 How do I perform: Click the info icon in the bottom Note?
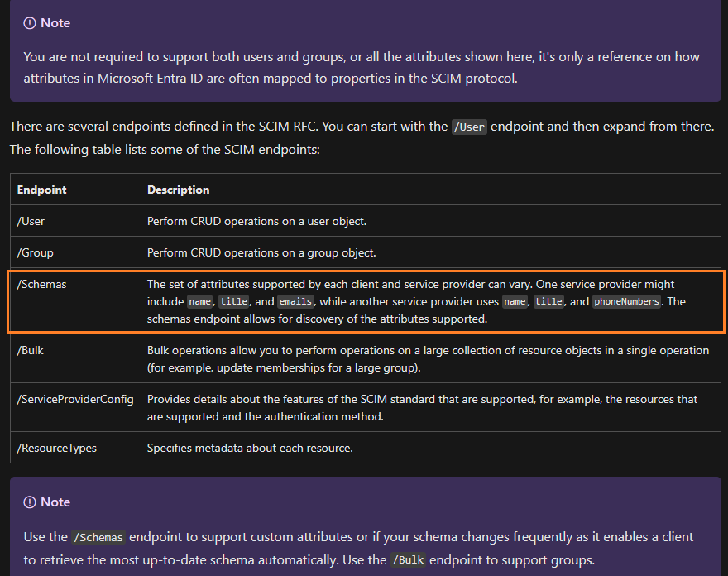[x=30, y=502]
